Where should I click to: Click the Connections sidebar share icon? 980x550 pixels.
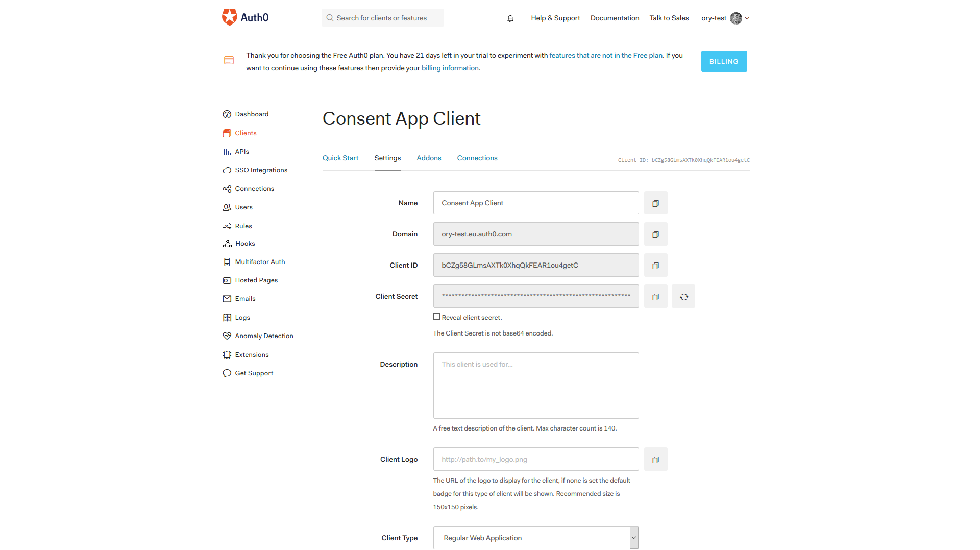tap(227, 189)
